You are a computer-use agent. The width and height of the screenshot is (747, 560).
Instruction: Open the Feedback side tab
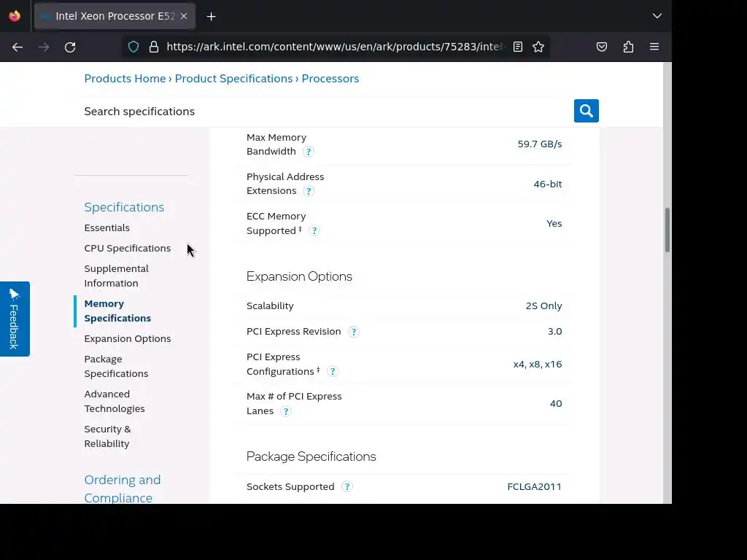(x=15, y=319)
